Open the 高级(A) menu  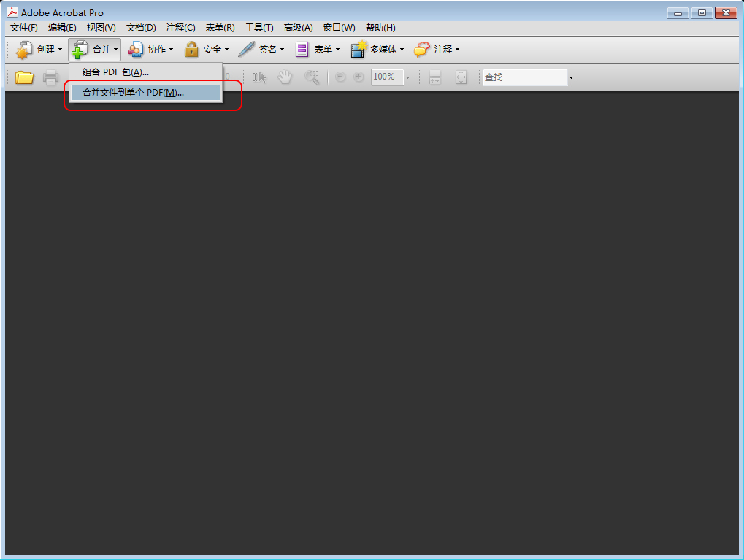(299, 28)
